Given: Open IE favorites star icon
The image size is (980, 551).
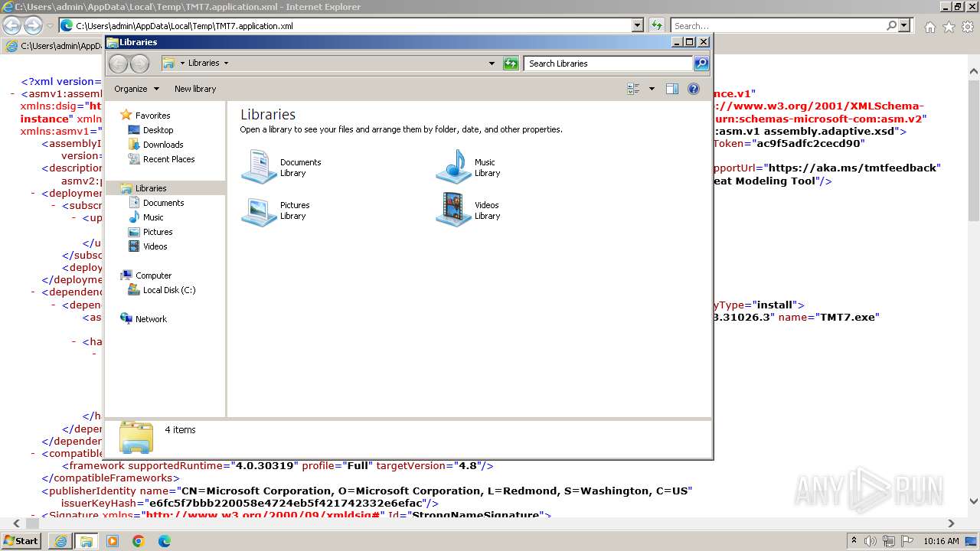Looking at the screenshot, I should [x=949, y=27].
